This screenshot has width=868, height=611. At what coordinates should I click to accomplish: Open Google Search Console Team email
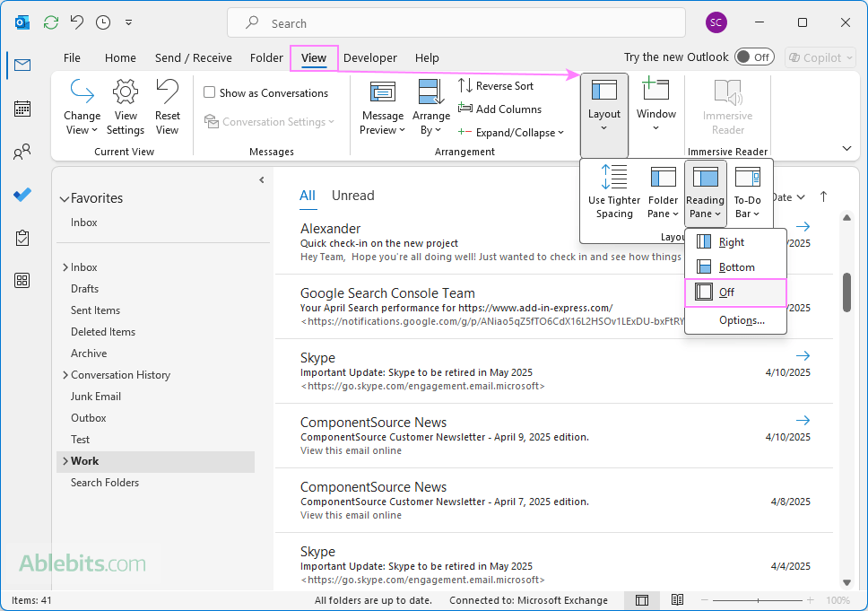click(x=554, y=306)
